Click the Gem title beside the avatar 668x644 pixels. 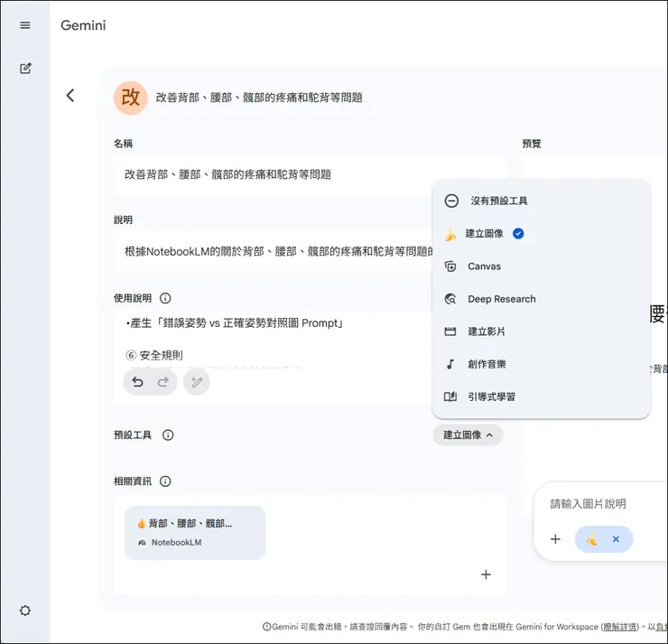click(259, 98)
